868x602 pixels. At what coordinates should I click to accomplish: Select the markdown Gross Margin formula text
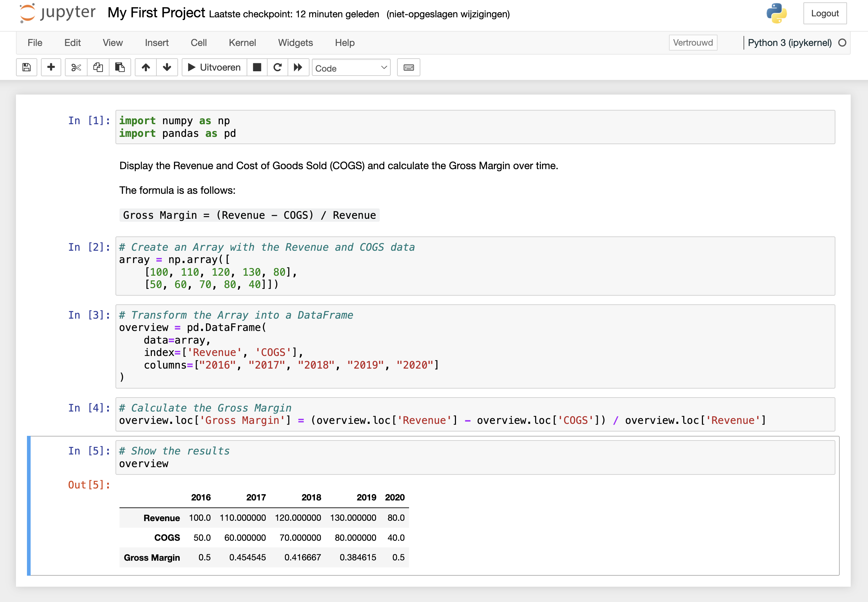pos(249,215)
